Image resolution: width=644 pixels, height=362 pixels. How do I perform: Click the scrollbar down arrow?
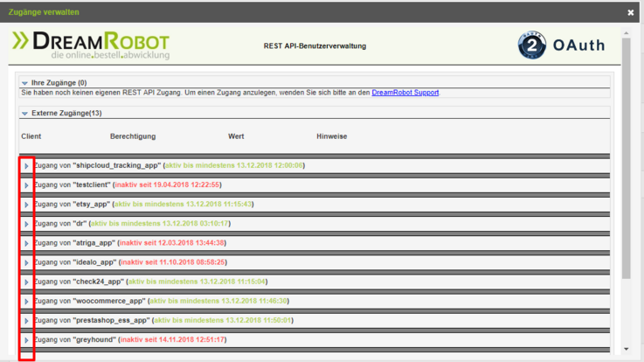[626, 349]
